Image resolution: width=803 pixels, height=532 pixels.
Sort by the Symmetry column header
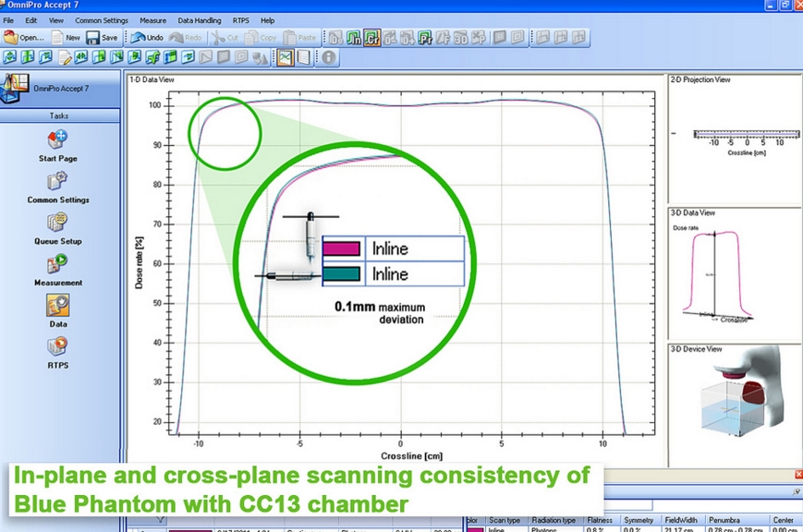pyautogui.click(x=639, y=520)
